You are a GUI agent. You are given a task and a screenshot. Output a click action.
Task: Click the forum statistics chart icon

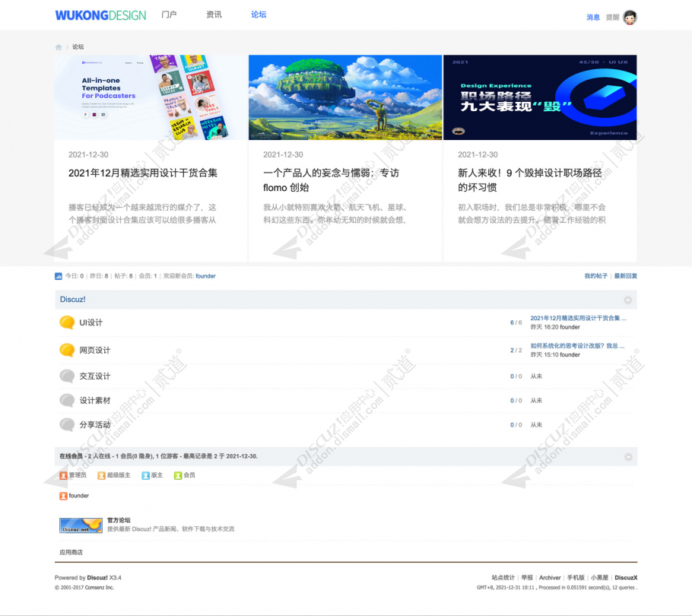pos(59,276)
